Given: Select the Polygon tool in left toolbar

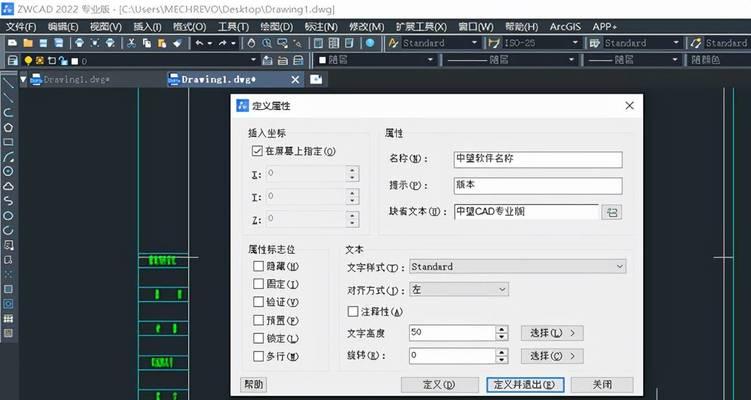Looking at the screenshot, I should [x=8, y=127].
